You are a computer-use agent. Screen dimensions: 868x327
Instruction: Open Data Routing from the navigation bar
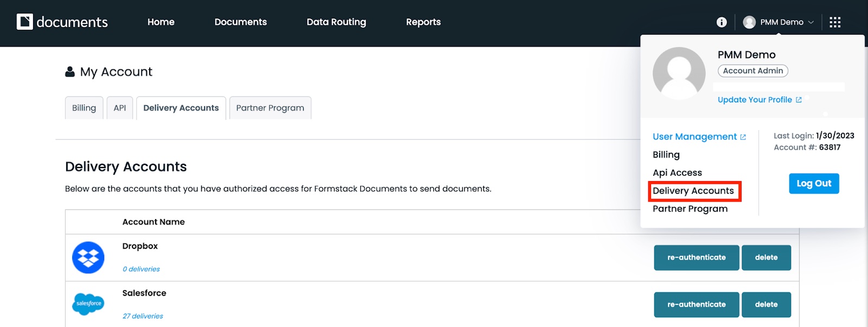[336, 22]
